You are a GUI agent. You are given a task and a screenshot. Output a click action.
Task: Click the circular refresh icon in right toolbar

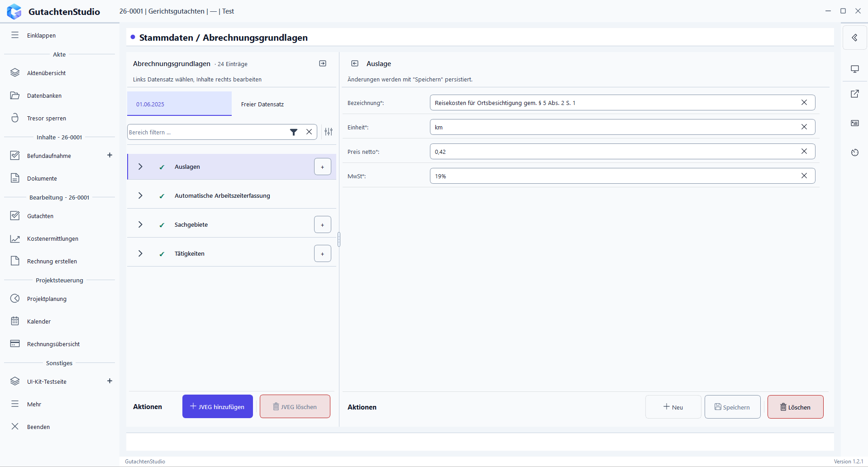pos(854,152)
